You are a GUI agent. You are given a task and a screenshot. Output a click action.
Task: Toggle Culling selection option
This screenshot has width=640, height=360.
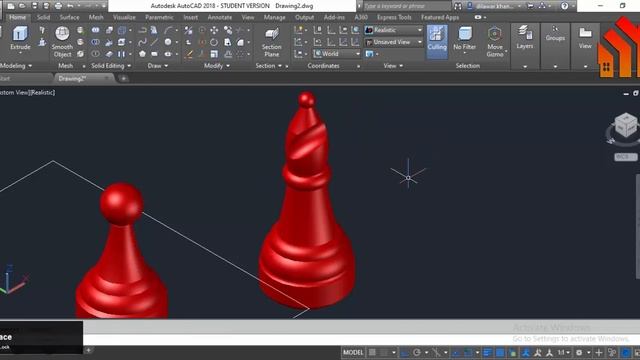pos(437,42)
